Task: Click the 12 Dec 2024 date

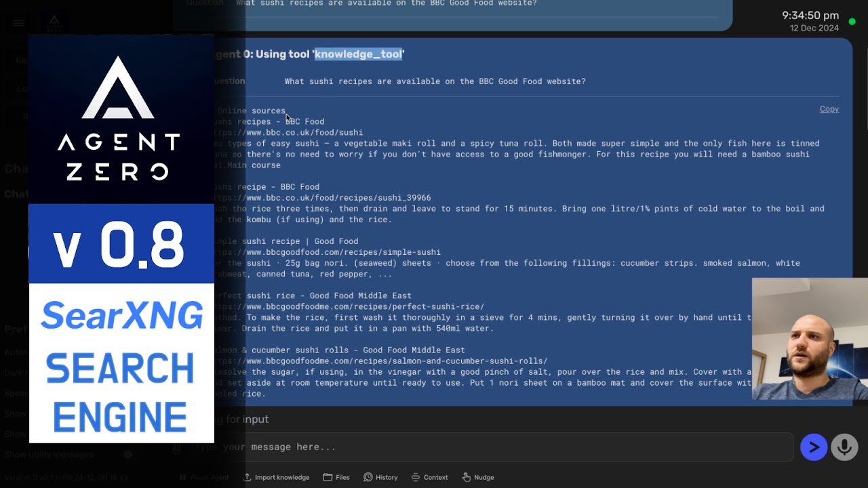Action: (814, 28)
